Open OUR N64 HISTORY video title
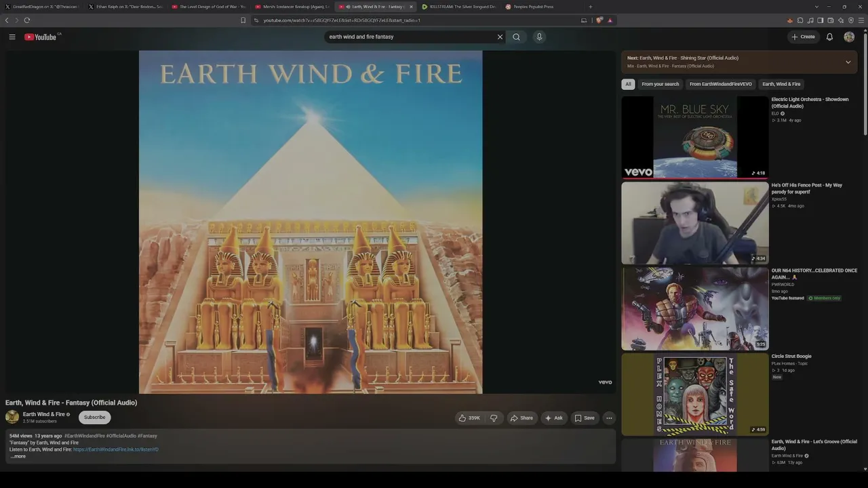The width and height of the screenshot is (868, 488). pos(814,274)
